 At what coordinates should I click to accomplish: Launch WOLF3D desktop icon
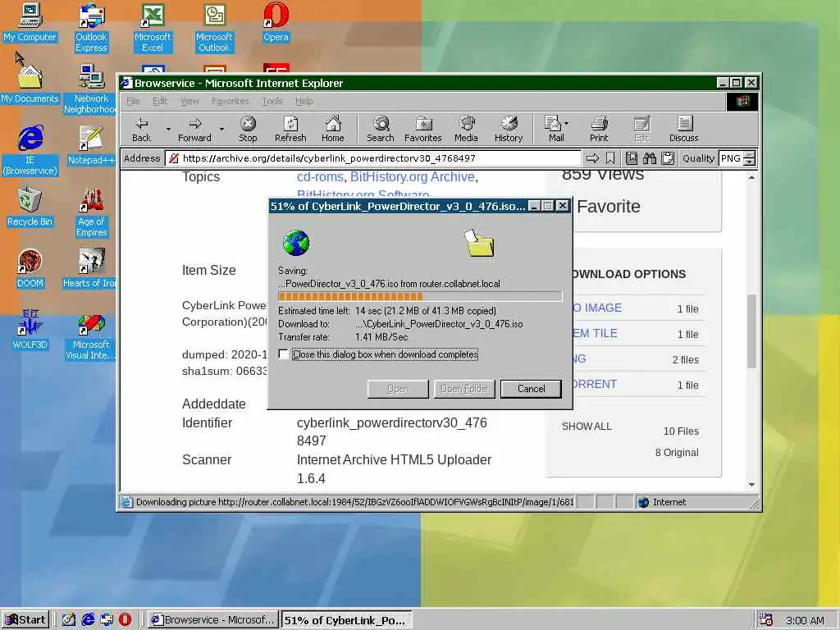pos(30,331)
